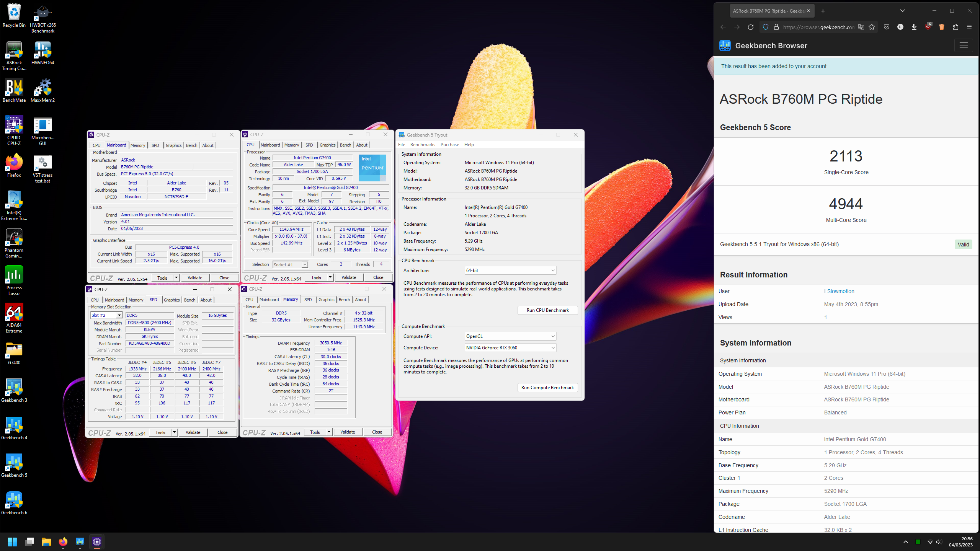
Task: Close the ASRock B760M PG Riptide tab
Action: (808, 11)
